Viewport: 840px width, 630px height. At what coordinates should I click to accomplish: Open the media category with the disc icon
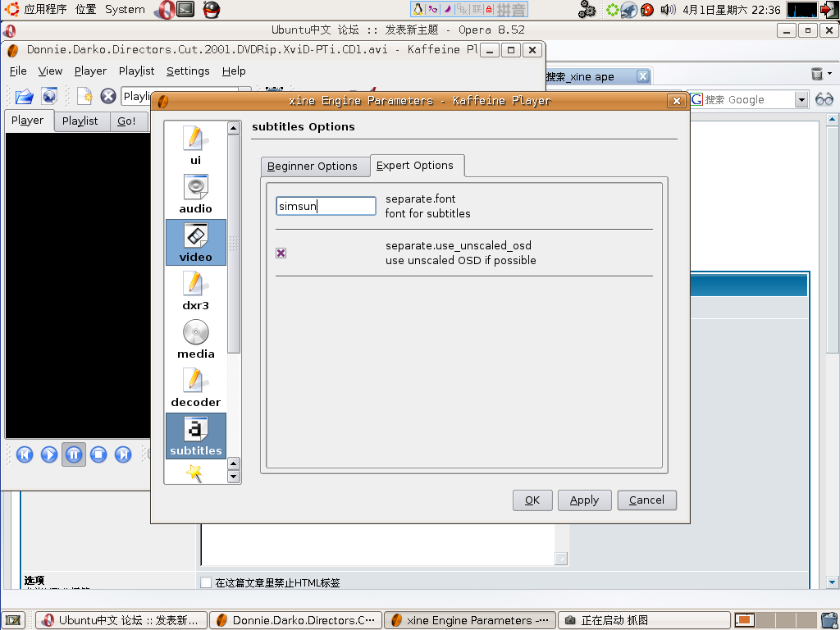click(x=195, y=339)
